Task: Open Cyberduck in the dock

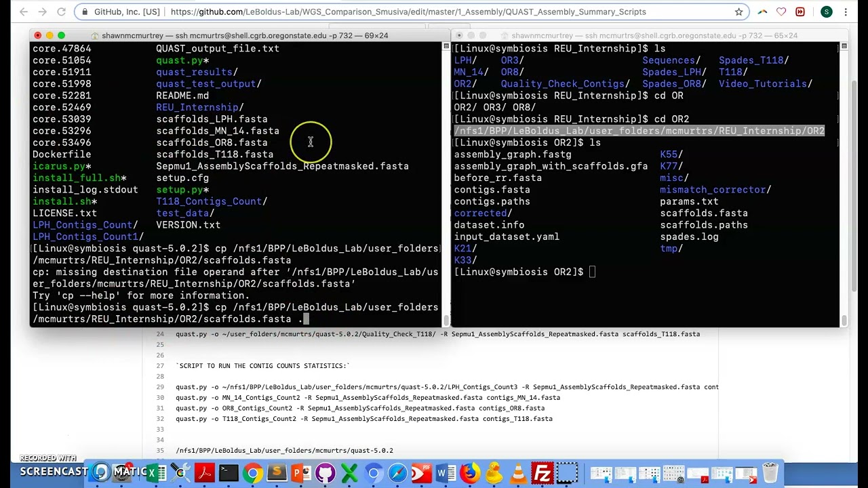Action: [494, 472]
